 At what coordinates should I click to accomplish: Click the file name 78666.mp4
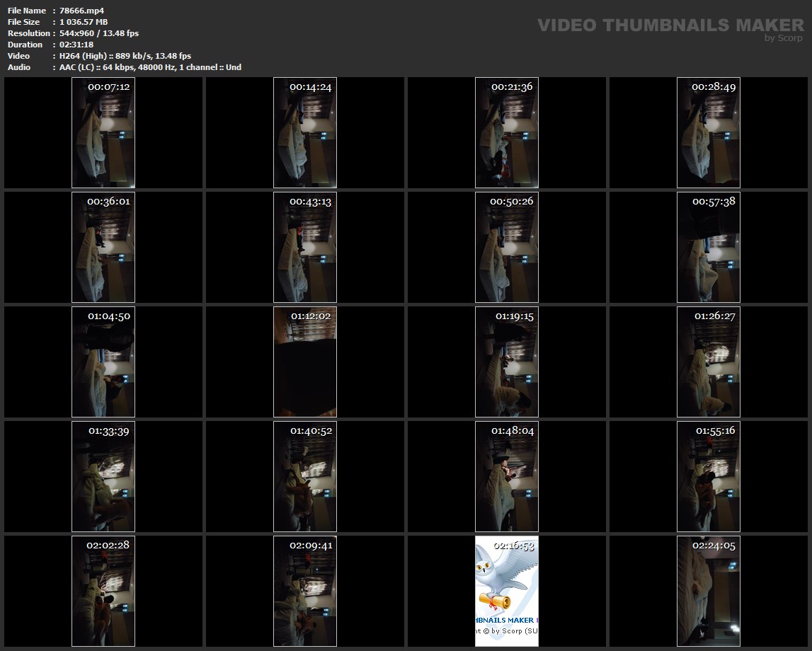click(81, 11)
